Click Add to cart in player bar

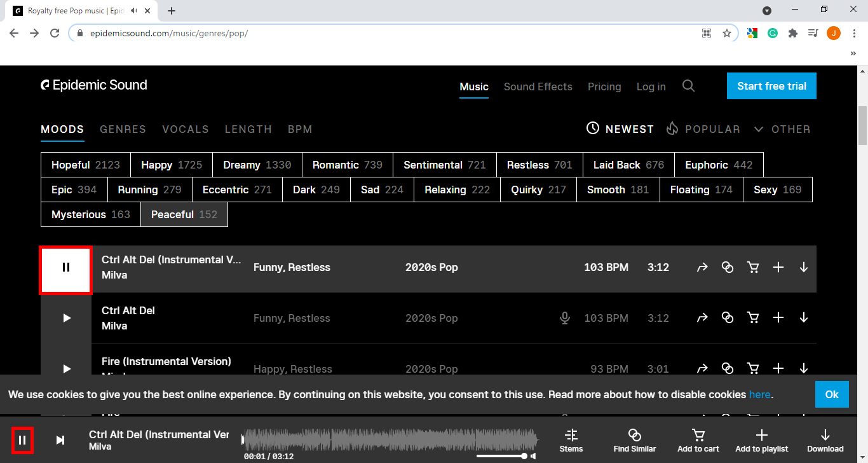tap(698, 440)
